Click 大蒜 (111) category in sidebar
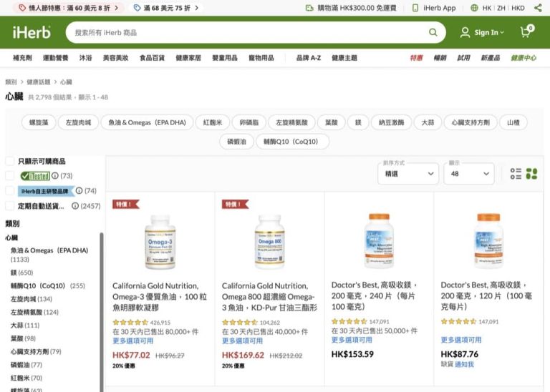This screenshot has width=550, height=392. tap(25, 325)
